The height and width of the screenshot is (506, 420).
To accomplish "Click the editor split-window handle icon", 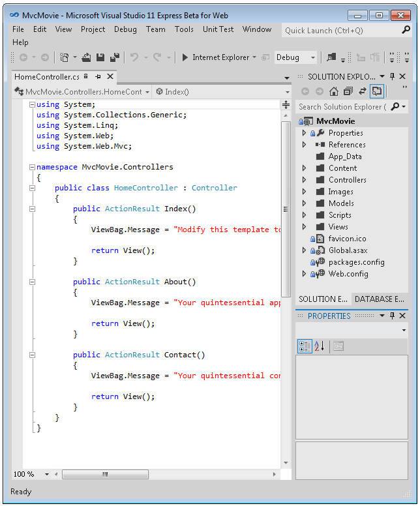I will point(286,104).
